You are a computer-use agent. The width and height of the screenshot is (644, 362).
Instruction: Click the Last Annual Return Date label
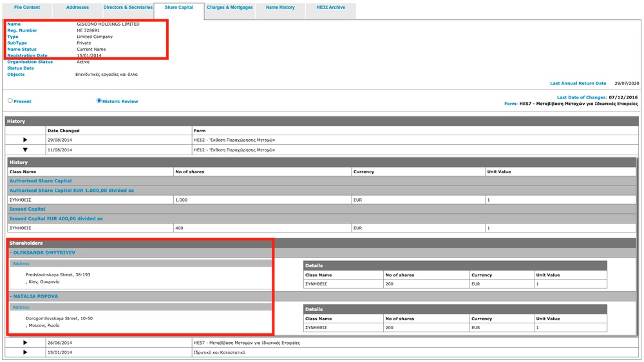[578, 83]
